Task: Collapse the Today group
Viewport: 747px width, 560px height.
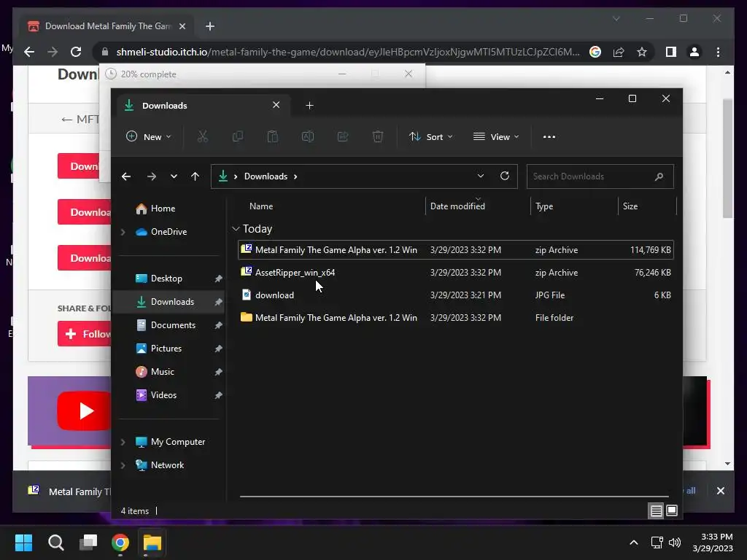Action: click(x=236, y=229)
